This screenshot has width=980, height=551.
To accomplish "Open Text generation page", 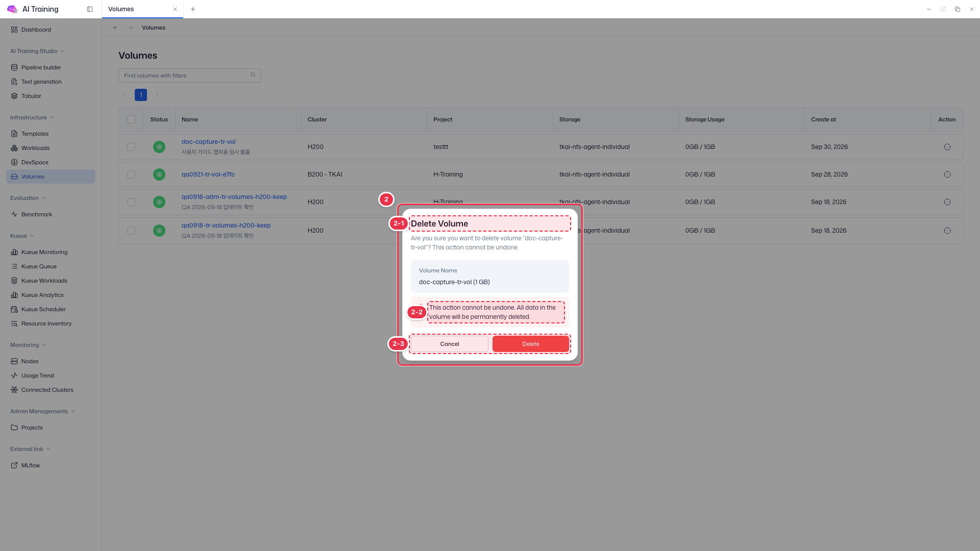I will click(51, 82).
